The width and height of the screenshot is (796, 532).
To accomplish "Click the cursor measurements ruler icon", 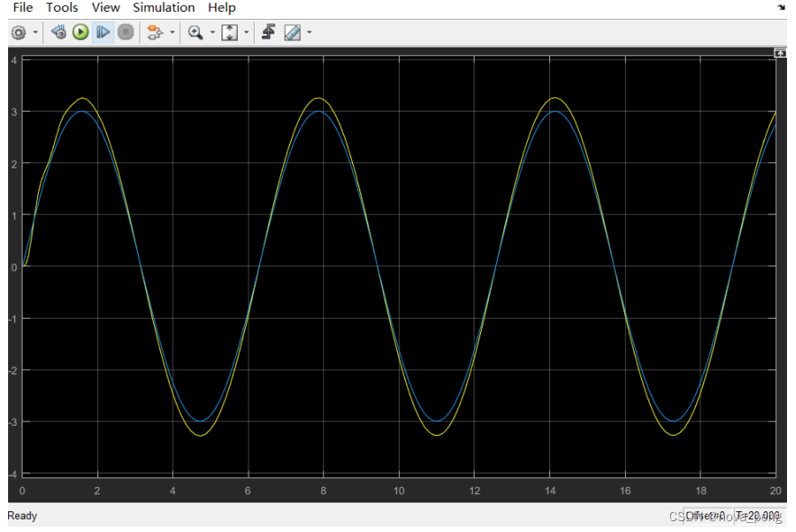I will click(293, 32).
